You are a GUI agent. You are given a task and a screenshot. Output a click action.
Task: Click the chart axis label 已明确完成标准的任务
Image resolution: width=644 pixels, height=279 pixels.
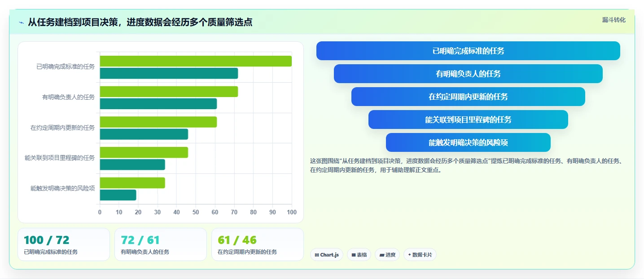click(66, 67)
